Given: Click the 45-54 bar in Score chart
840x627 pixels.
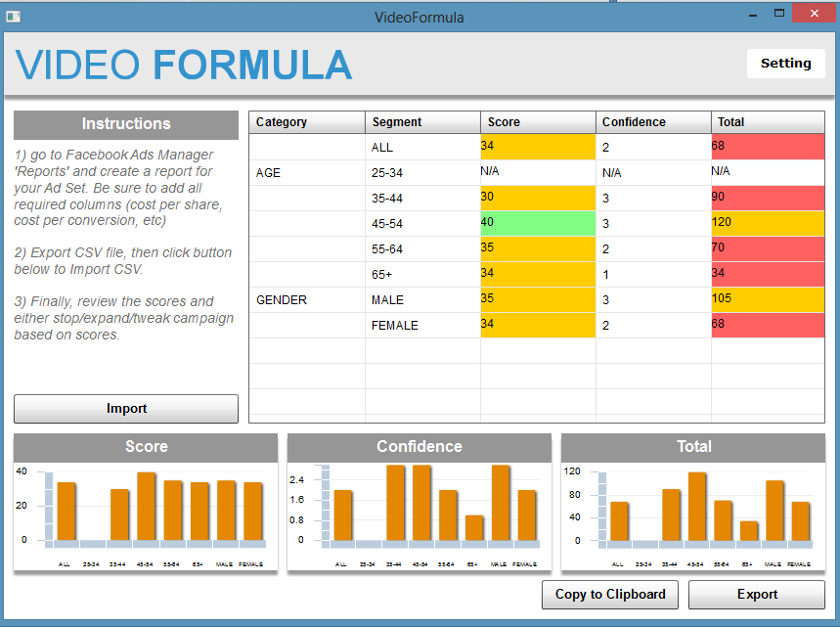Looking at the screenshot, I should [147, 507].
